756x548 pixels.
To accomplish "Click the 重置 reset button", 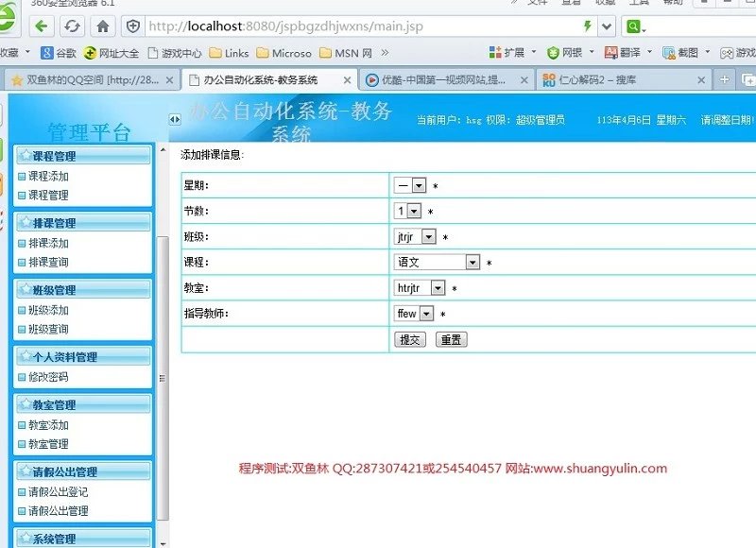I will pyautogui.click(x=451, y=339).
